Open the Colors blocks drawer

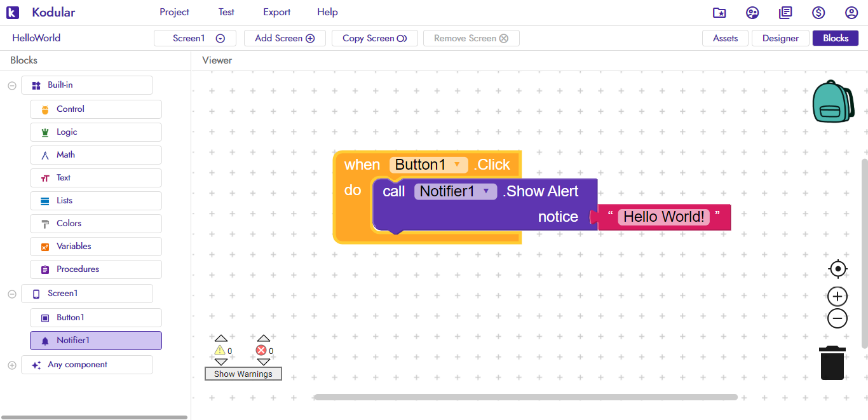pos(96,224)
